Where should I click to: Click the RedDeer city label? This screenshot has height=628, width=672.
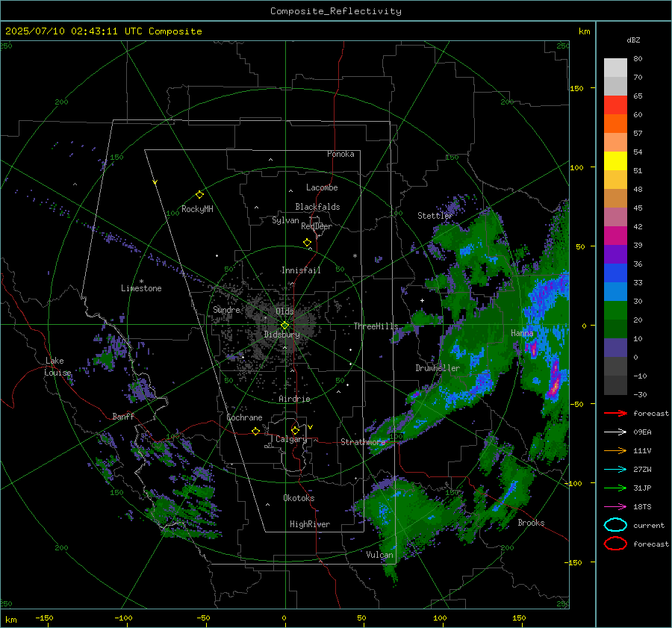click(x=317, y=226)
